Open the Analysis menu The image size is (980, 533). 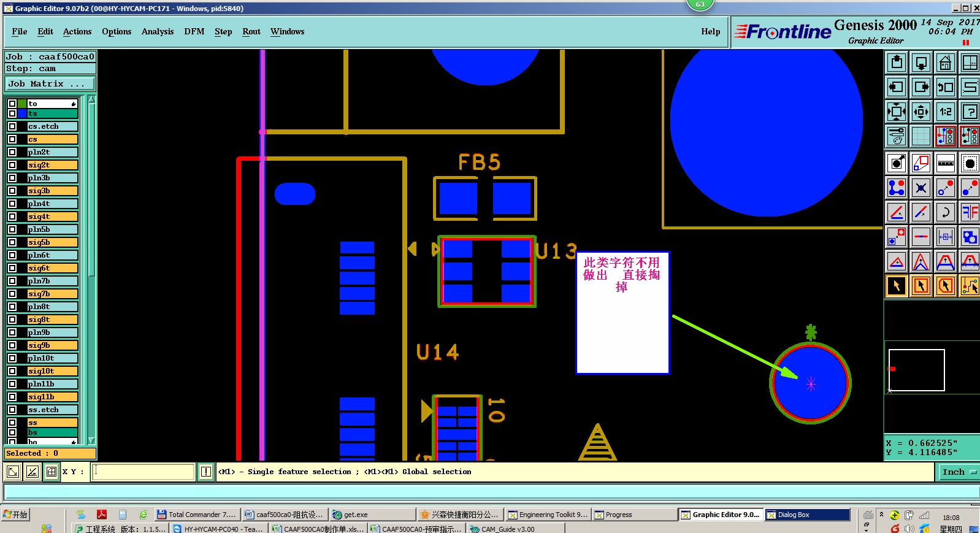[x=158, y=31]
